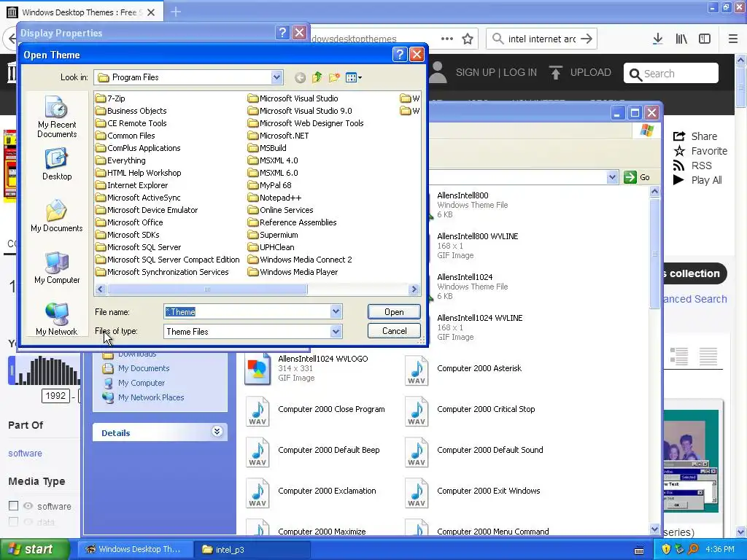Click the file list scroll right arrow
This screenshot has width=747, height=560.
[x=414, y=289]
